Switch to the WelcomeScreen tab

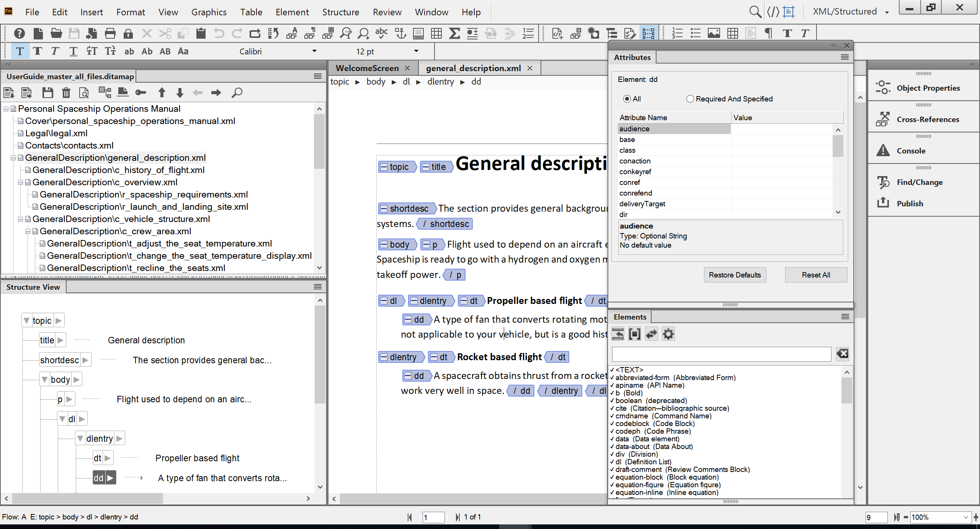click(x=367, y=68)
